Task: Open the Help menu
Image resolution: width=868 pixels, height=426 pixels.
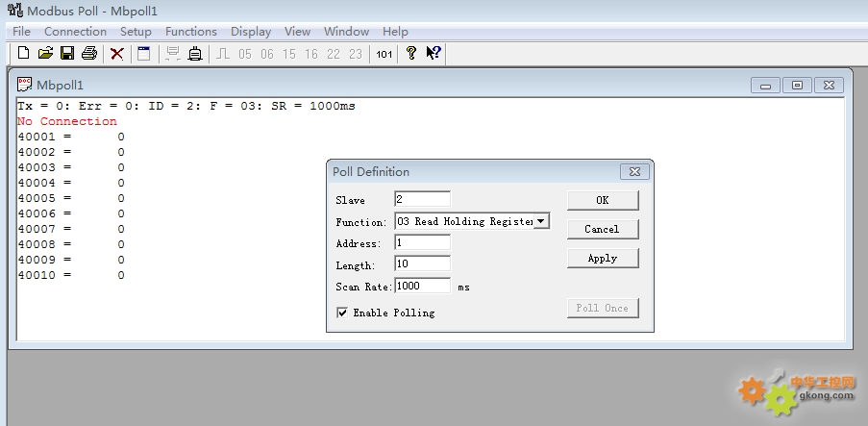Action: (x=395, y=32)
